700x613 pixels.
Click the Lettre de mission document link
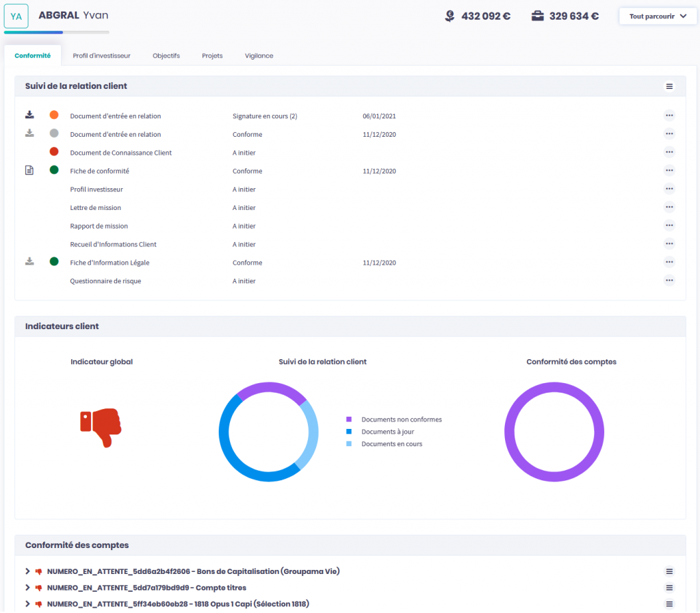(x=95, y=208)
